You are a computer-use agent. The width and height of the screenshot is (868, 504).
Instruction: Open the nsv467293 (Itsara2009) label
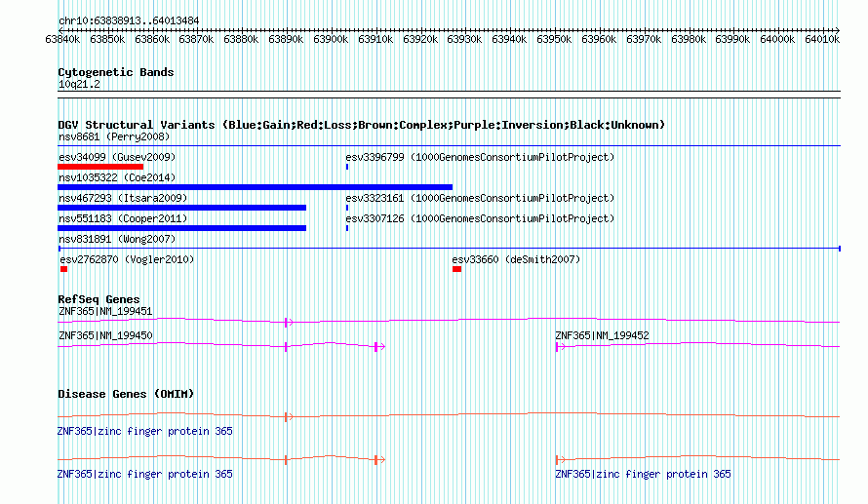(123, 198)
